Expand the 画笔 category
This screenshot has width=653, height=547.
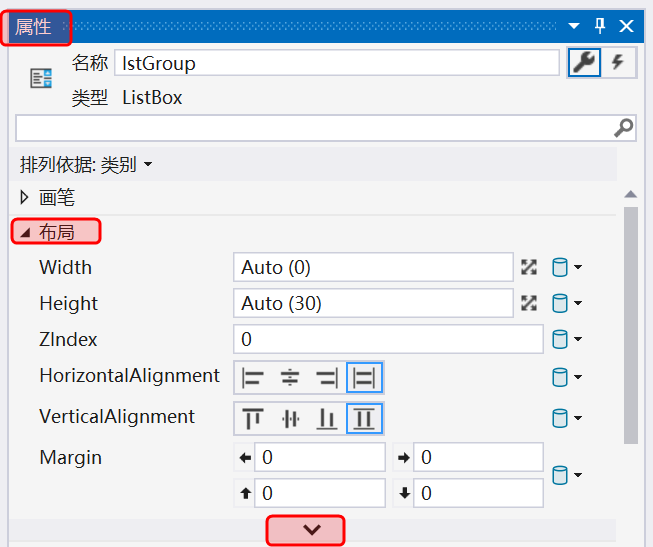pos(25,197)
